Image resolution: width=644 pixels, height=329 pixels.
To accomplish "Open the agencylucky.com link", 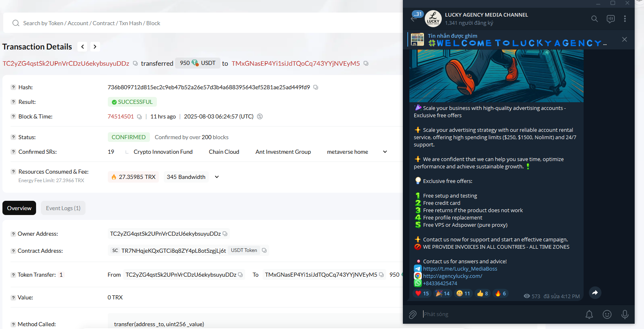I will 453,276.
